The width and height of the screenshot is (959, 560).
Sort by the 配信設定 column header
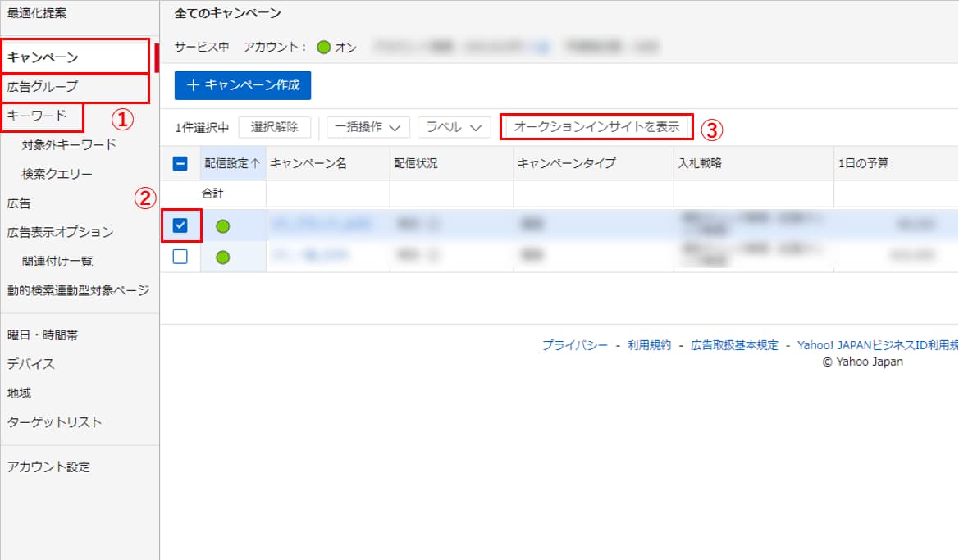(x=231, y=163)
